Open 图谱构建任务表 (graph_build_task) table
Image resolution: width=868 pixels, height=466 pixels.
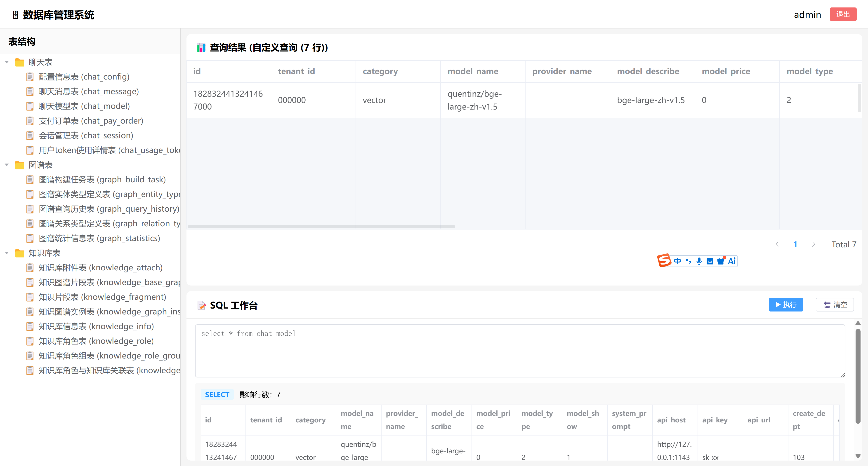click(102, 180)
